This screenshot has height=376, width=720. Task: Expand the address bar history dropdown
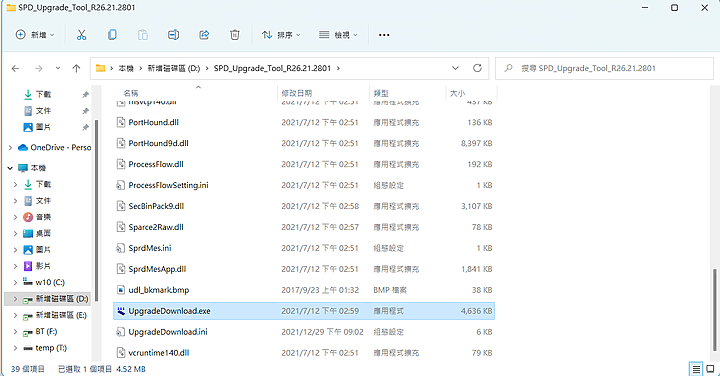click(455, 68)
